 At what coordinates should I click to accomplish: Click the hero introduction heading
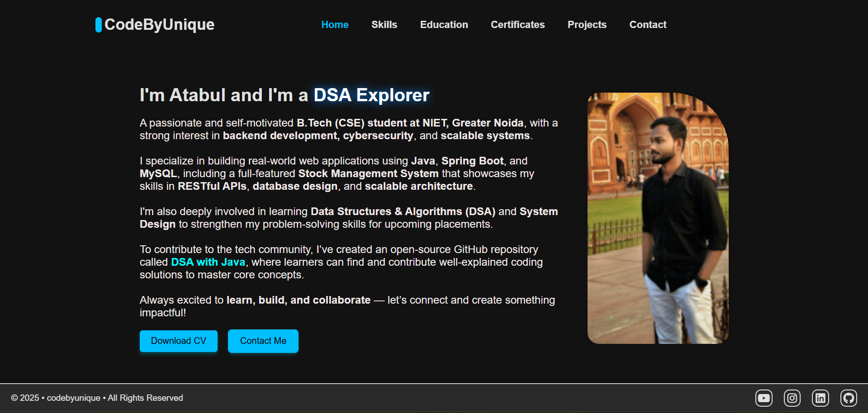(284, 95)
